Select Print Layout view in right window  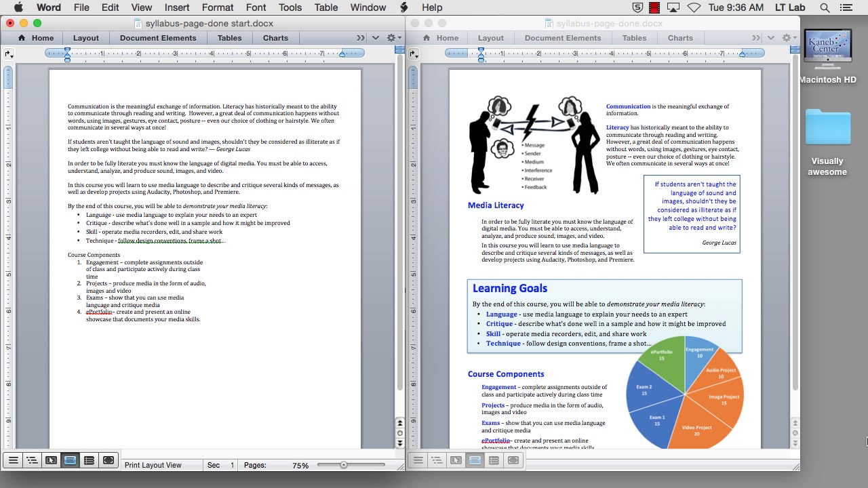pyautogui.click(x=475, y=460)
